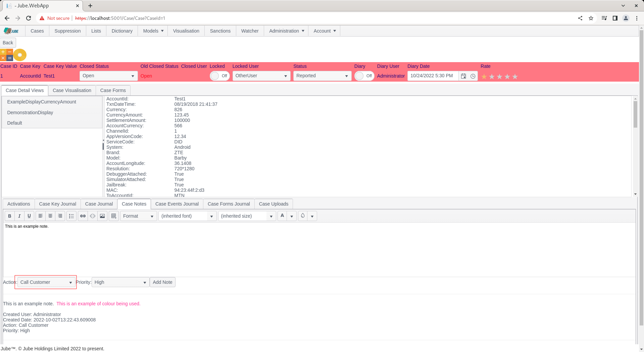This screenshot has height=352, width=644.
Task: Switch to the Case Visualisation tab
Action: pos(72,90)
